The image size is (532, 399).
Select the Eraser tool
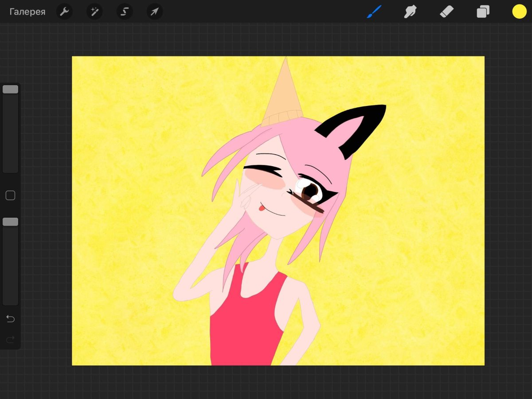[446, 12]
